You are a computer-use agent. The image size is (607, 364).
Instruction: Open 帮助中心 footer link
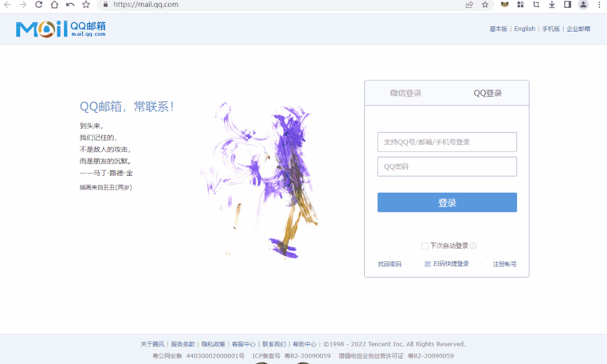coord(304,344)
